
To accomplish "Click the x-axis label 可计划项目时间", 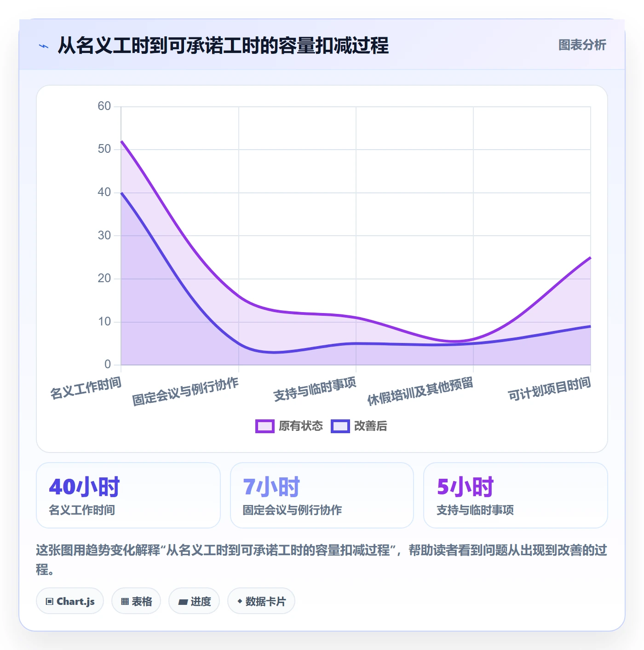I will (549, 389).
